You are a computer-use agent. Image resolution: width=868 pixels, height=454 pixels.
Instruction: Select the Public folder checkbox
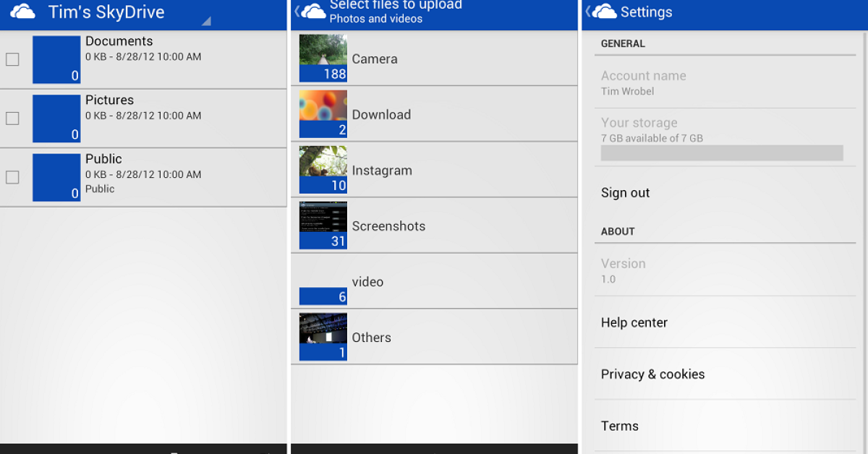(x=12, y=177)
